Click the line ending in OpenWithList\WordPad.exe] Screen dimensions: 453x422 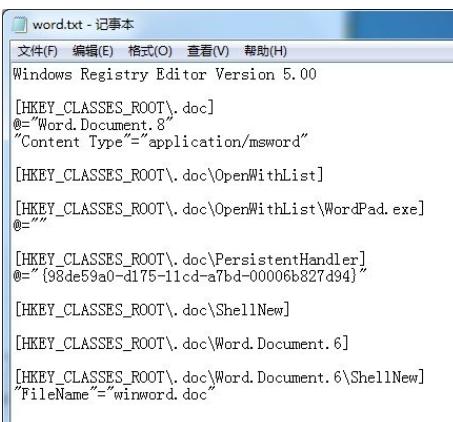[x=220, y=209]
